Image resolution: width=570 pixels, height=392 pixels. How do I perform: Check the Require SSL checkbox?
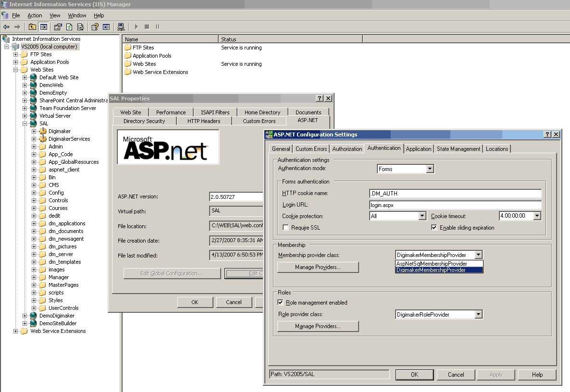pos(286,227)
